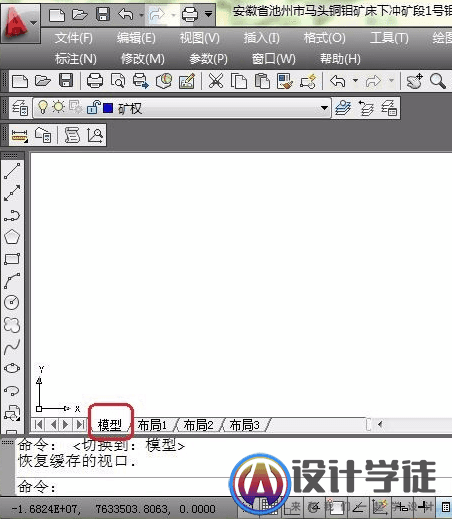
Task: Open the 编辑(E) menu
Action: (x=136, y=38)
